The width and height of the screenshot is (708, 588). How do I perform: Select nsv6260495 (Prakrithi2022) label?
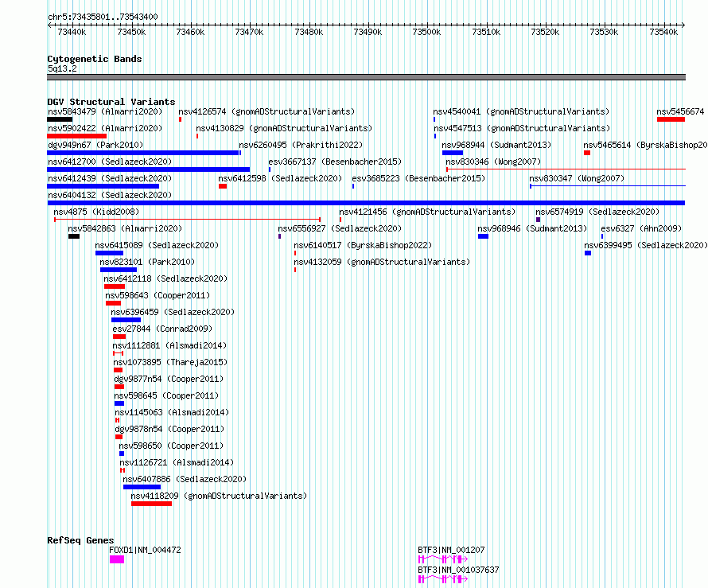click(x=301, y=145)
